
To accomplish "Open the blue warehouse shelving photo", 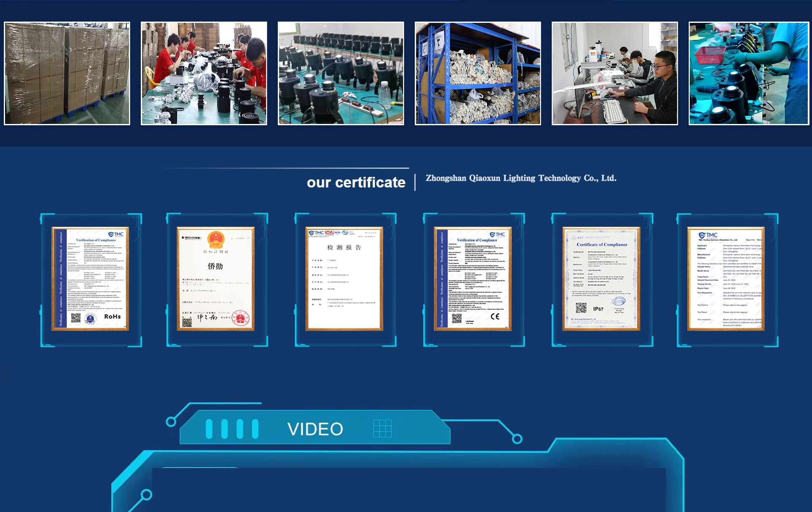I will click(x=478, y=73).
